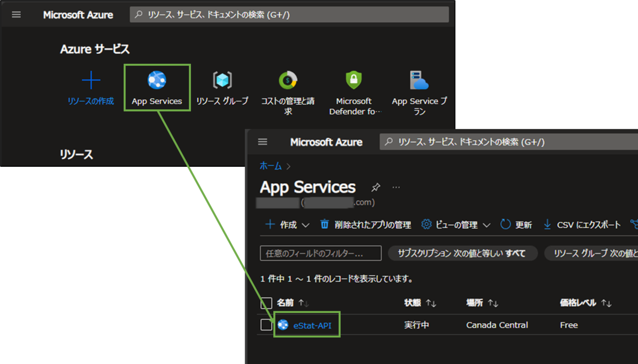Click the Microsoft Azure logo in the home window

tap(78, 15)
